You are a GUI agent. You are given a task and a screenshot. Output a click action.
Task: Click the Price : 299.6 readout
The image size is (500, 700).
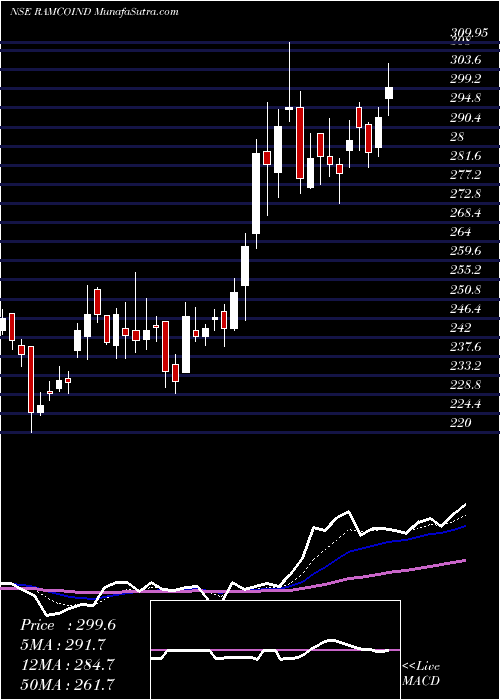tap(68, 625)
